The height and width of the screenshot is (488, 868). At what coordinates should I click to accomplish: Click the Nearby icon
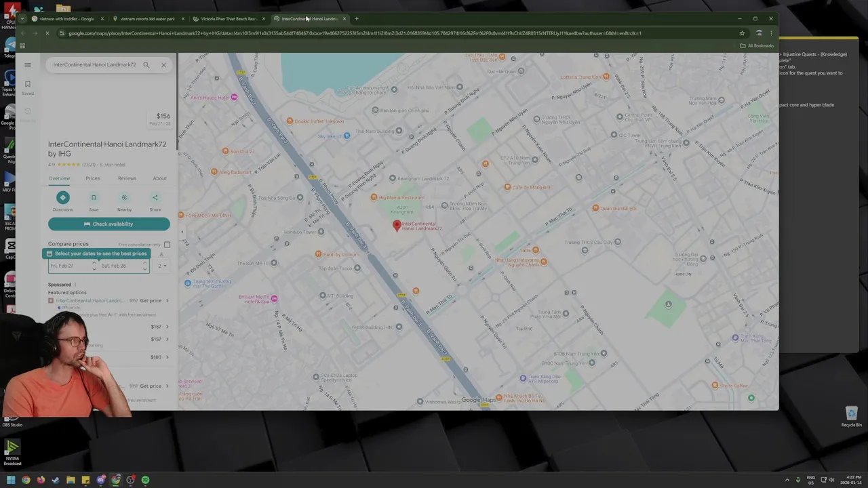click(124, 198)
